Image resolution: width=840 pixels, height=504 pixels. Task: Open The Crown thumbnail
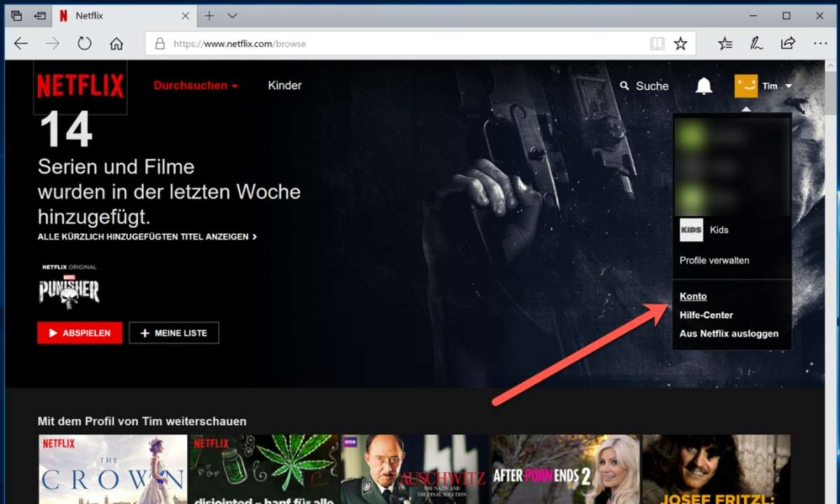point(112,469)
